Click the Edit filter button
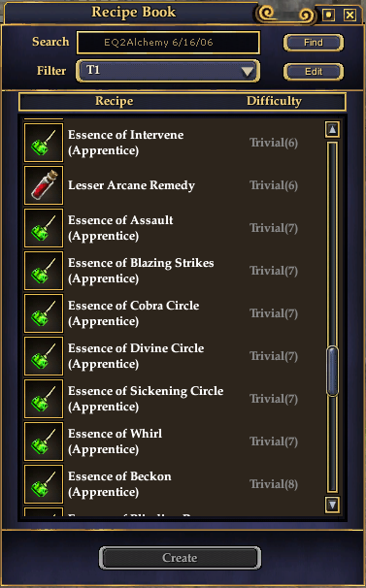This screenshot has height=588, width=366. click(313, 71)
